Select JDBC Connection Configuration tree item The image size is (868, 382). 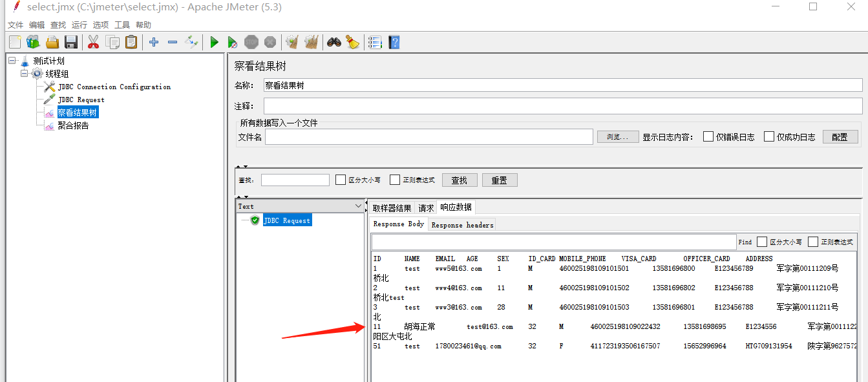114,87
